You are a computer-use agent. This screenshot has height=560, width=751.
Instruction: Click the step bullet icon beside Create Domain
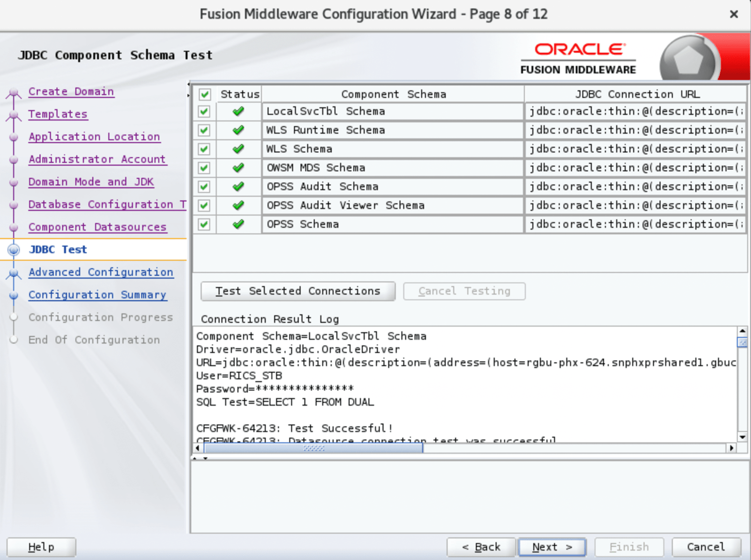pos(14,93)
